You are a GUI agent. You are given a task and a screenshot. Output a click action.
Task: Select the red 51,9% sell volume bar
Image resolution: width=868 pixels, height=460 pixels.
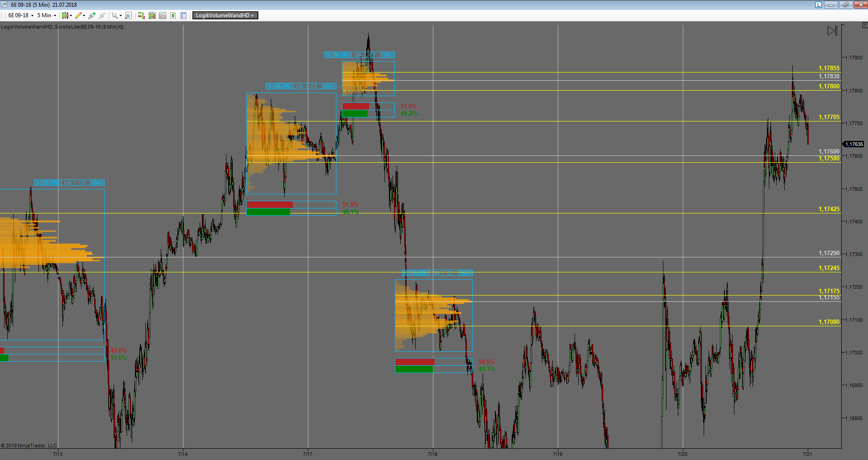tap(270, 205)
